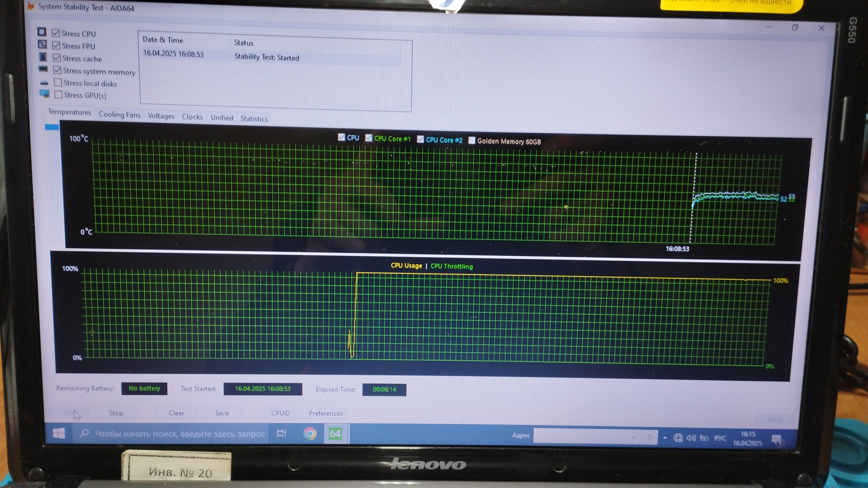Open the notification center icon
This screenshot has height=488, width=868.
point(777,439)
